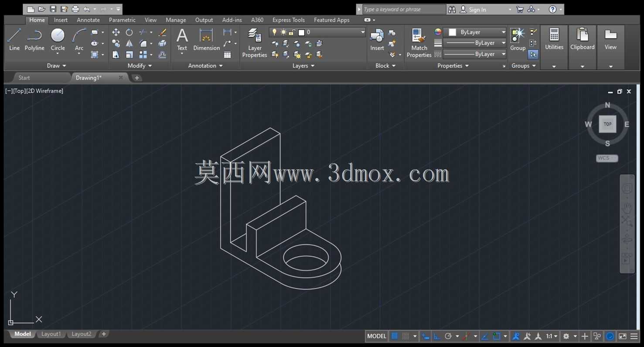
Task: Select the Circle tool
Action: 58,39
